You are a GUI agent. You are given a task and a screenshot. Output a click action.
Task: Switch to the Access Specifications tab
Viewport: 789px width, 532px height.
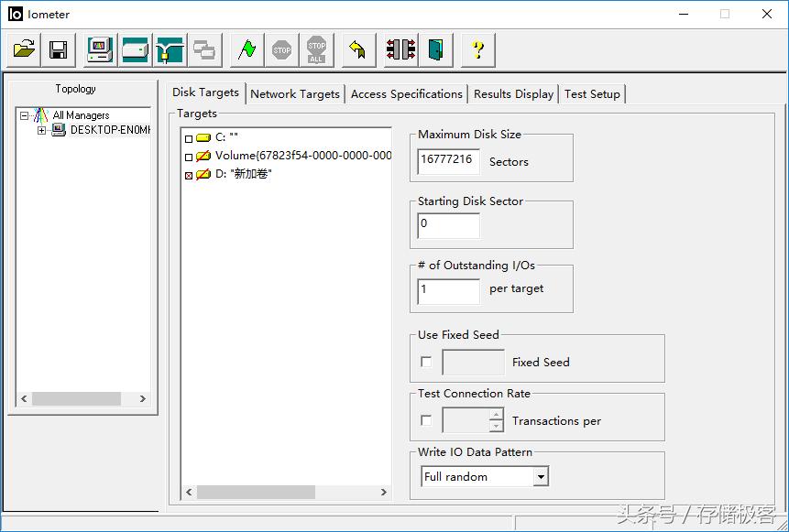[406, 93]
